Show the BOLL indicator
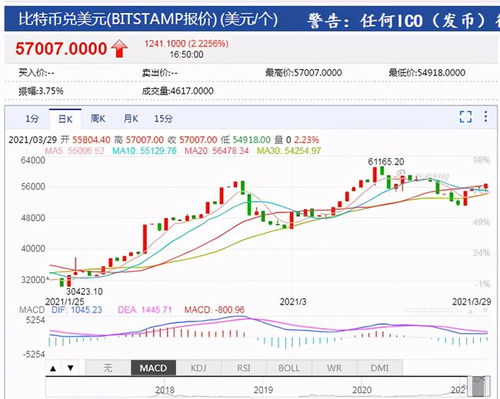Image resolution: width=500 pixels, height=399 pixels. (x=289, y=368)
